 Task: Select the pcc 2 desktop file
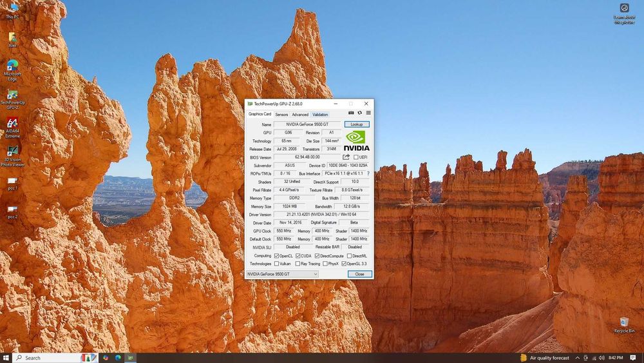click(x=12, y=212)
